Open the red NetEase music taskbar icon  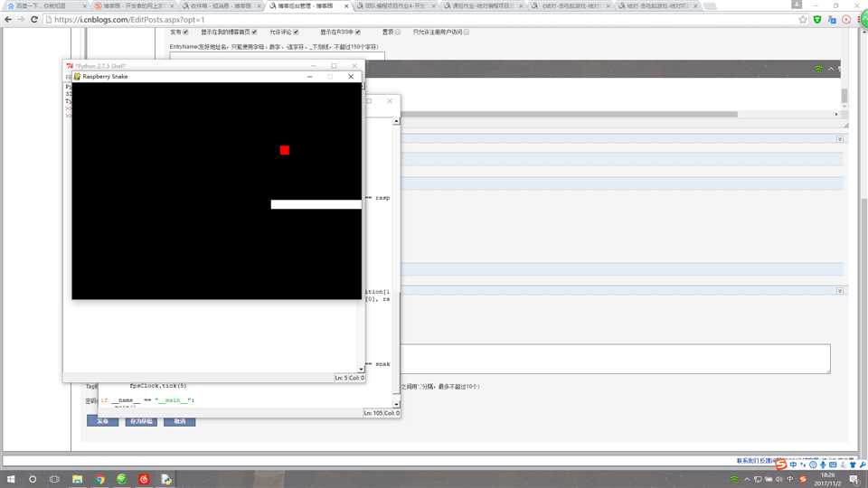[144, 479]
